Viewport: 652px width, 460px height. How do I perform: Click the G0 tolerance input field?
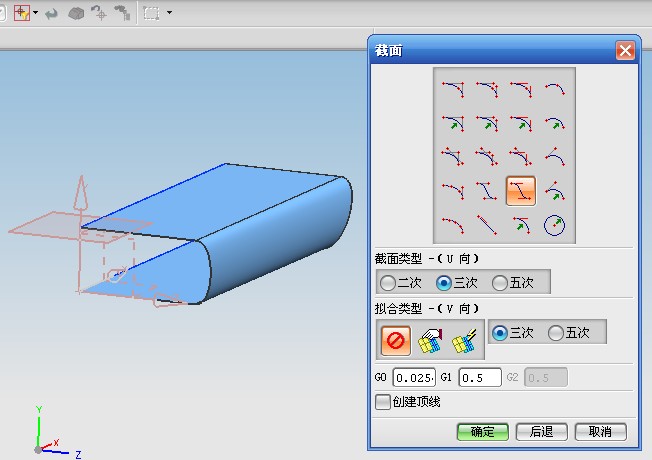click(x=414, y=378)
